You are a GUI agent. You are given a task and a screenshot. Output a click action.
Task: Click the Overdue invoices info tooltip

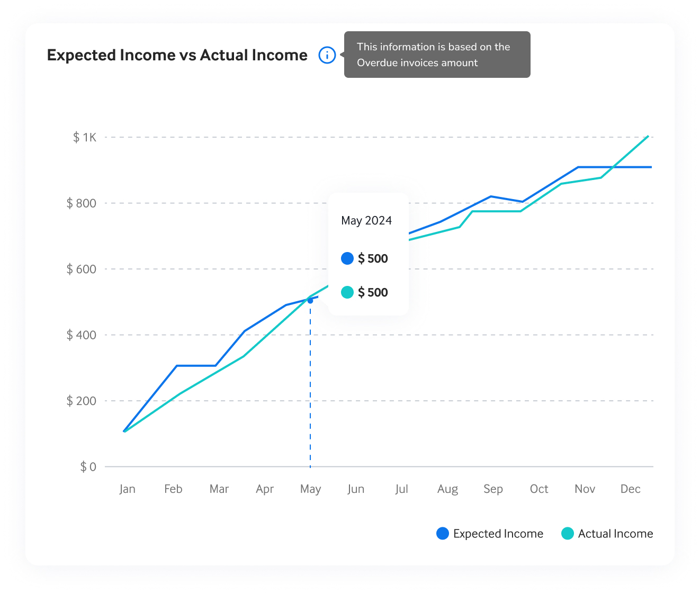tap(437, 55)
